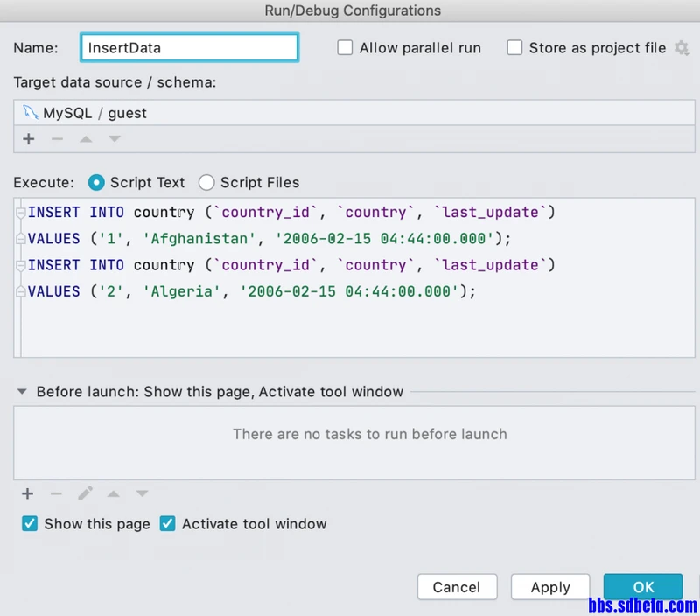Viewport: 700px width, 616px height.
Task: Click the remove data source minus icon
Action: coord(57,139)
